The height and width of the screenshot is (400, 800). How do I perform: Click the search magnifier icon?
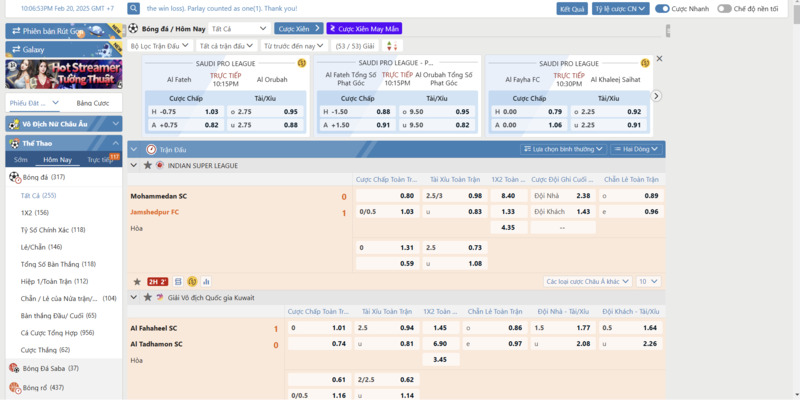(x=133, y=8)
